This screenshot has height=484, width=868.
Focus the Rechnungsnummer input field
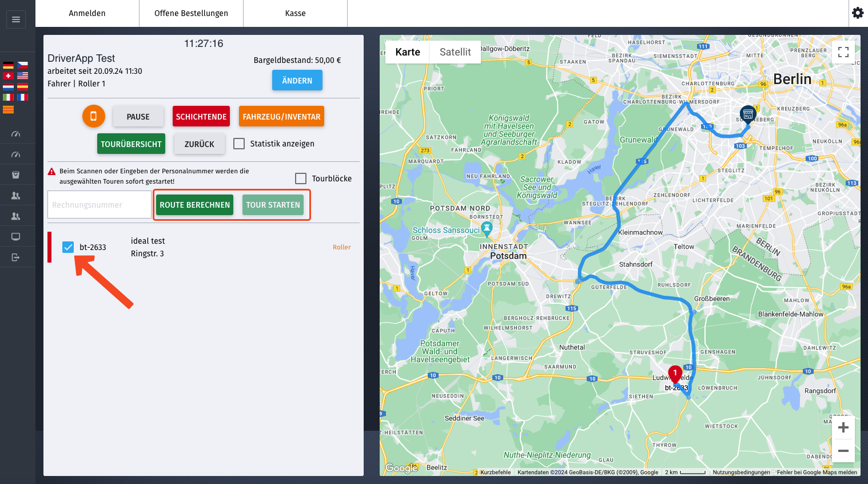(99, 205)
